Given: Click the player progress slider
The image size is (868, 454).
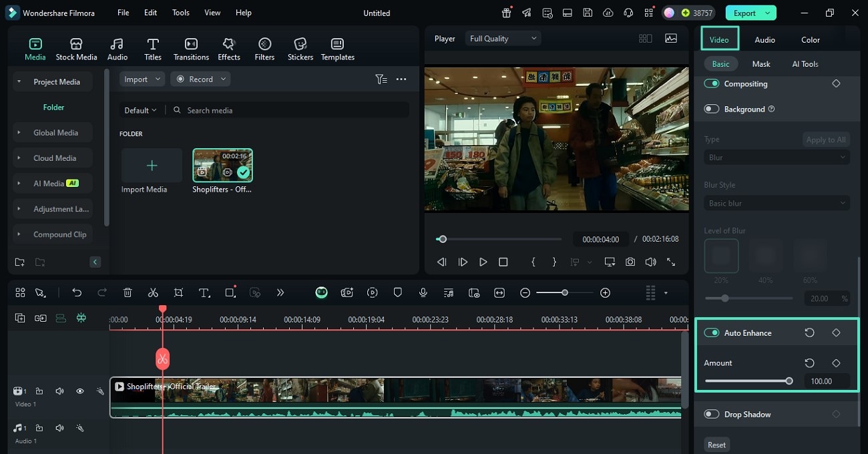Looking at the screenshot, I should (x=499, y=239).
